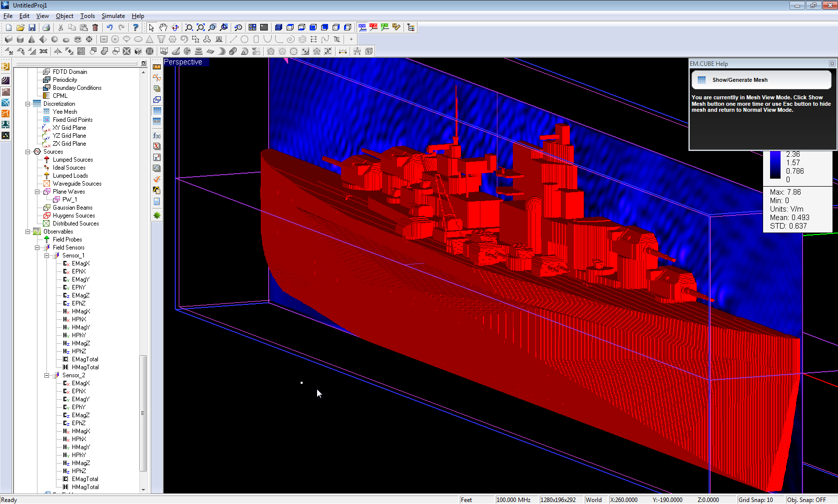Pick the Sphere solid tool
This screenshot has width=838, height=504.
54,39
